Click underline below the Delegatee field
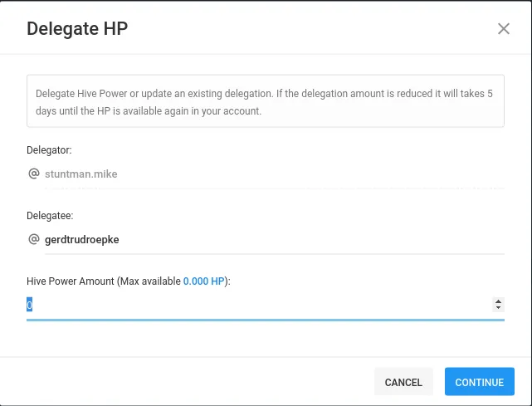Screen dimensions: 532x406 click(x=275, y=253)
